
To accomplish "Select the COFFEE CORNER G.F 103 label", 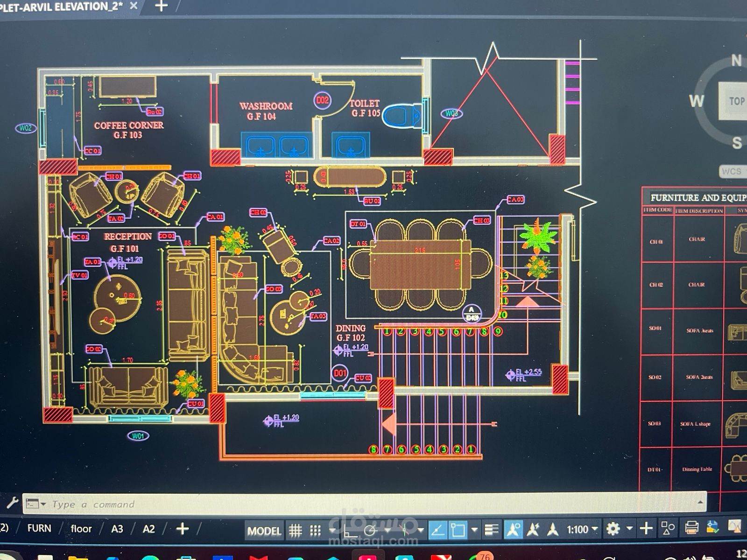I will tap(128, 130).
